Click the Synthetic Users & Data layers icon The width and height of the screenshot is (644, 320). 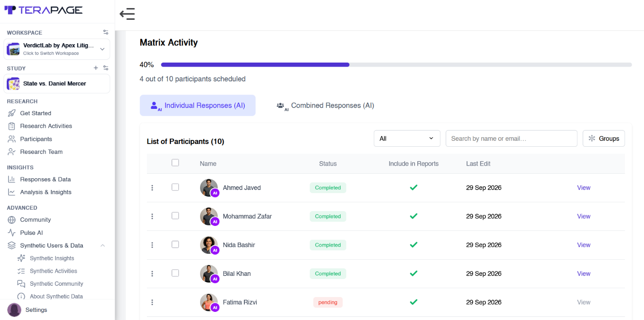click(x=12, y=245)
